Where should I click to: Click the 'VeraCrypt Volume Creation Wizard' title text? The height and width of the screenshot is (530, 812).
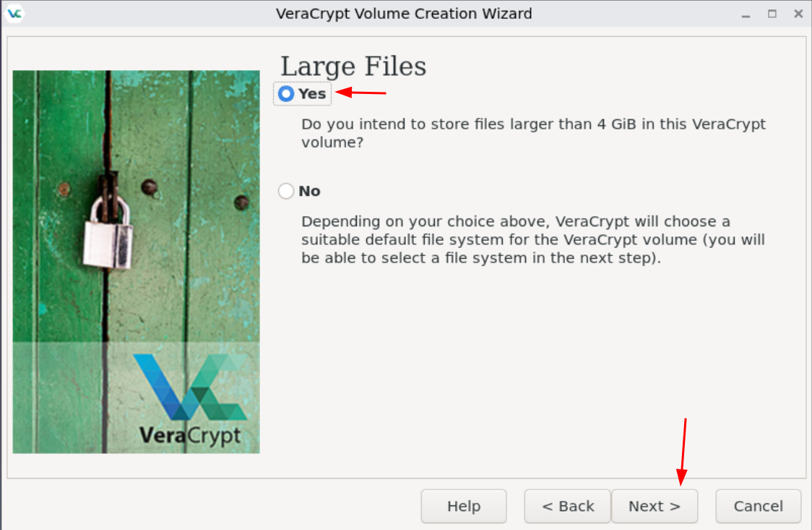pyautogui.click(x=404, y=14)
